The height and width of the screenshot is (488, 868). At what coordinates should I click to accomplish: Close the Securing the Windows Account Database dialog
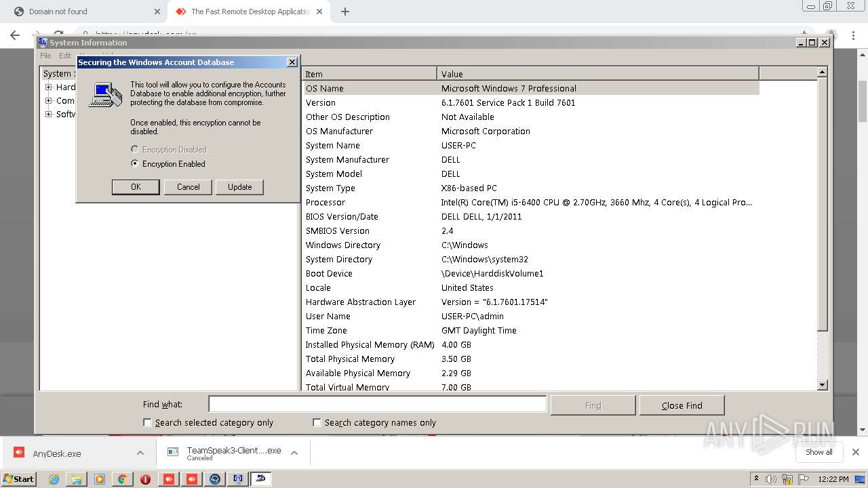pos(292,62)
